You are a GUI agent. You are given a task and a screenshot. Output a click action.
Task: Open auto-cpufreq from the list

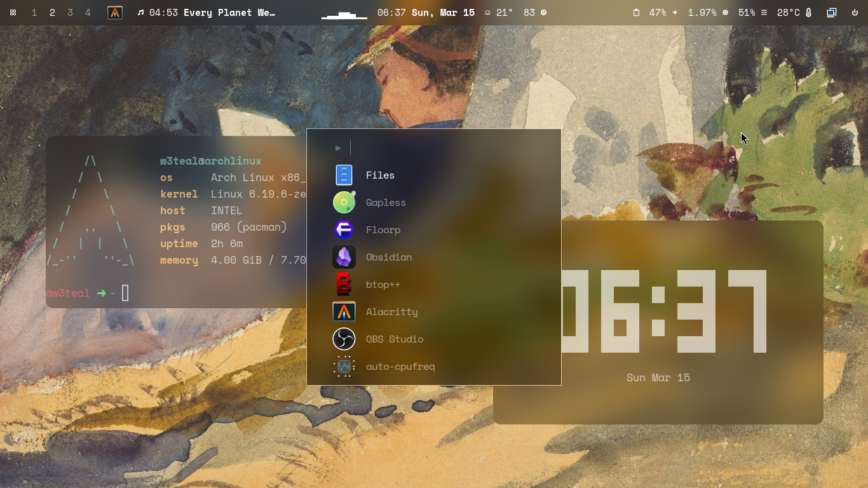click(x=400, y=367)
